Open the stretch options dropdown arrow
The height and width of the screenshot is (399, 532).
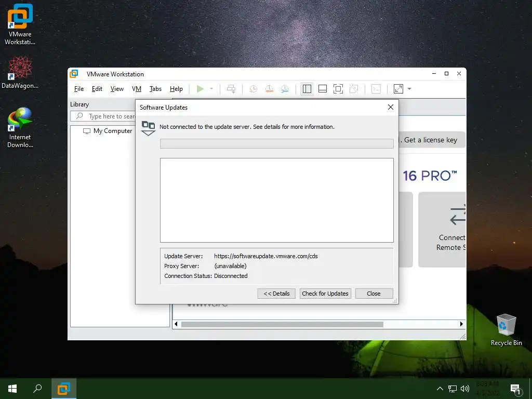(x=409, y=89)
